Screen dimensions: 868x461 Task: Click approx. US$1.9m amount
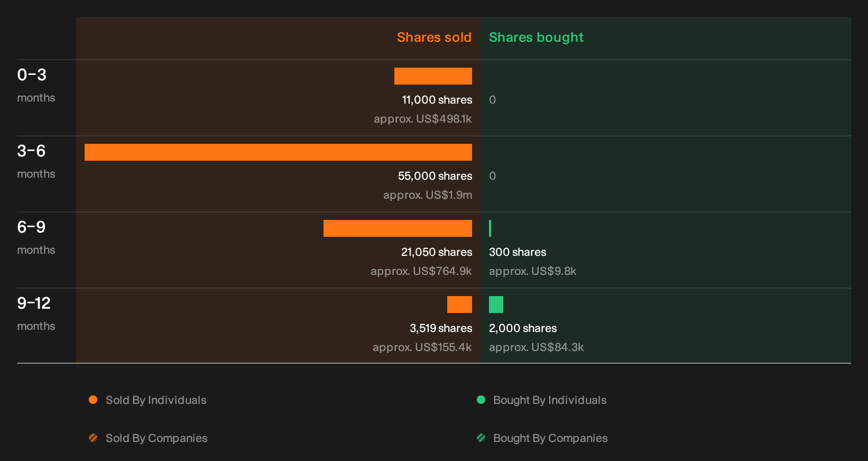(x=428, y=195)
